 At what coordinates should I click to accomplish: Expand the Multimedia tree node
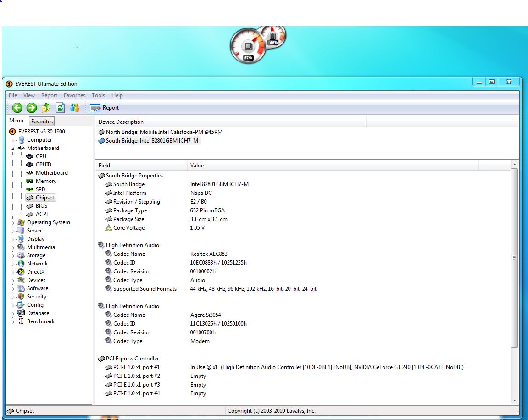click(x=13, y=247)
